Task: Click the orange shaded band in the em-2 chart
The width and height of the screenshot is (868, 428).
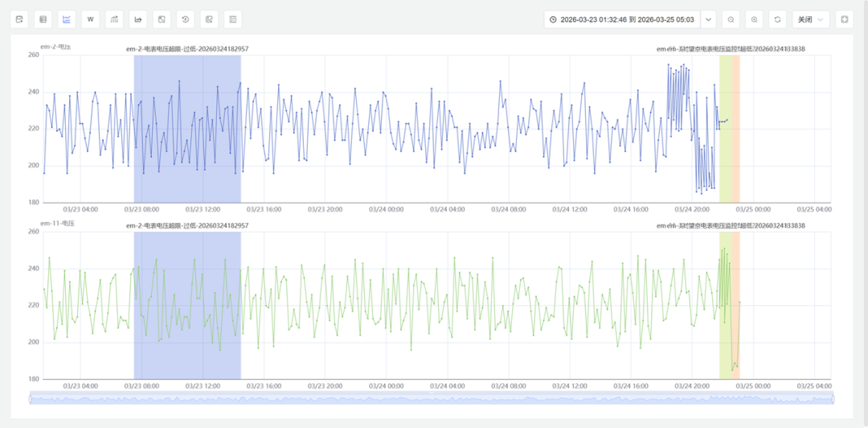Action: click(x=735, y=129)
